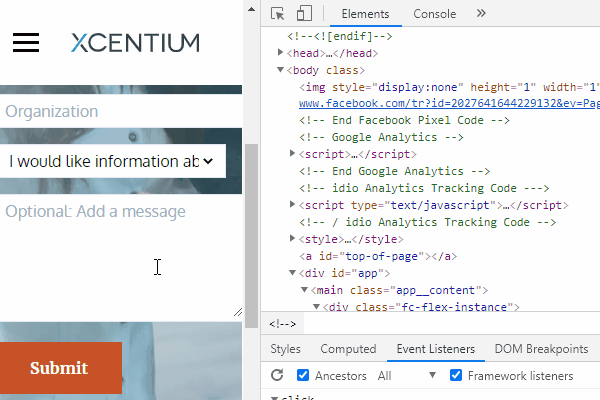Image resolution: width=600 pixels, height=400 pixels.
Task: Click the page vertical scrollbar thumb
Action: pos(251,236)
